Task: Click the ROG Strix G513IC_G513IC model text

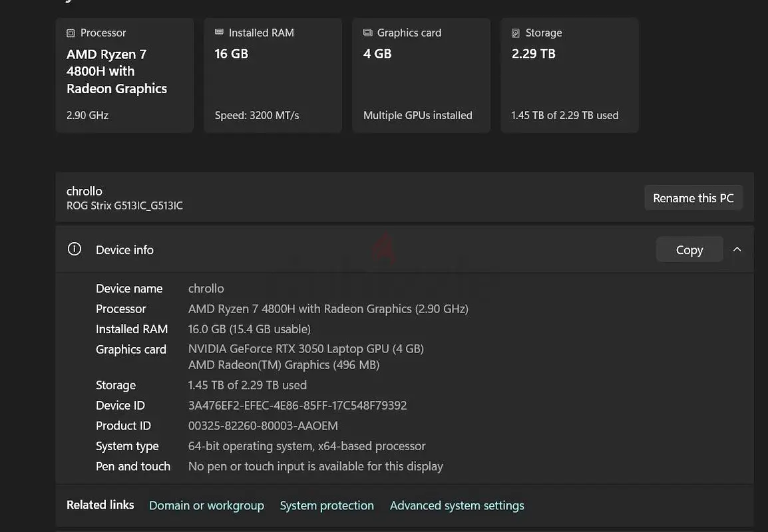Action: (x=124, y=205)
